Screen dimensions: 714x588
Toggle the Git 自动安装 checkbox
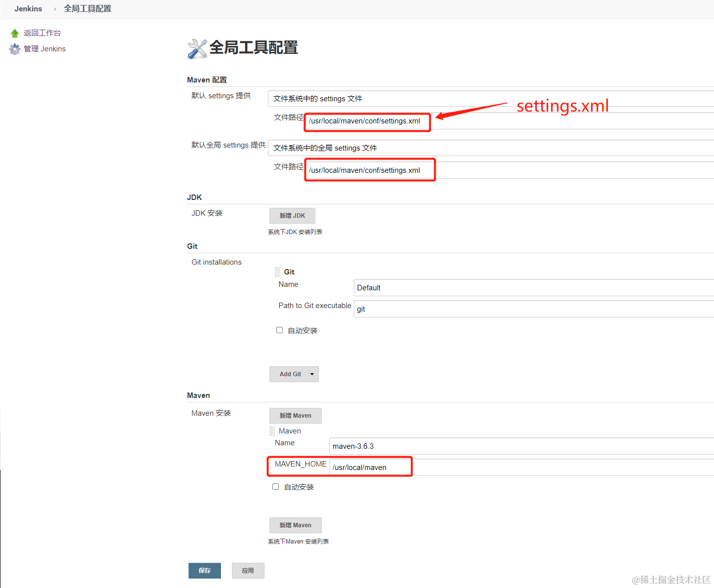click(279, 330)
